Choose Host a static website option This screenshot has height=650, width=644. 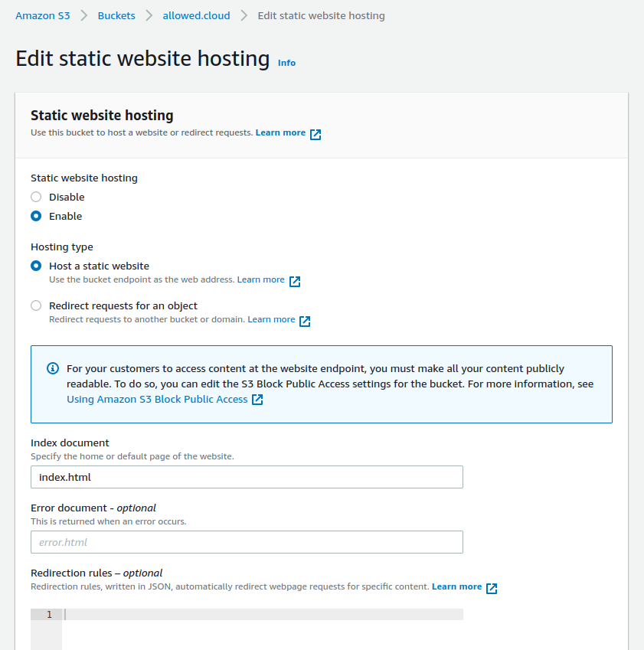click(x=36, y=266)
